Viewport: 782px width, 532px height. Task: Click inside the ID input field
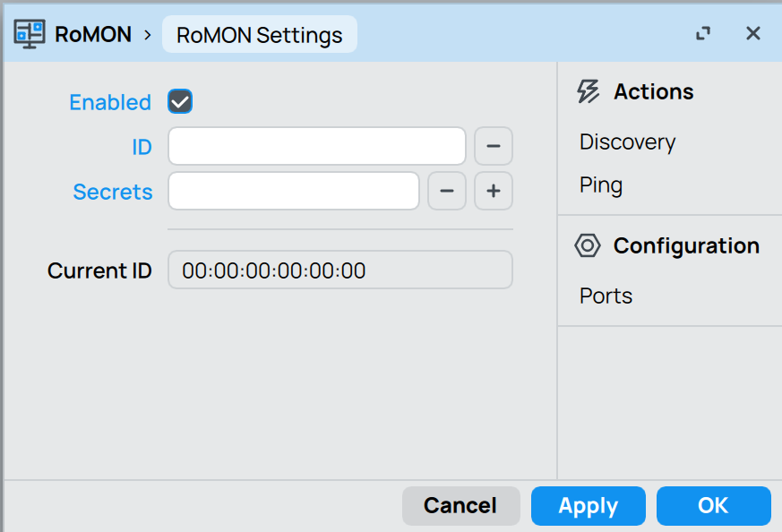click(x=316, y=146)
